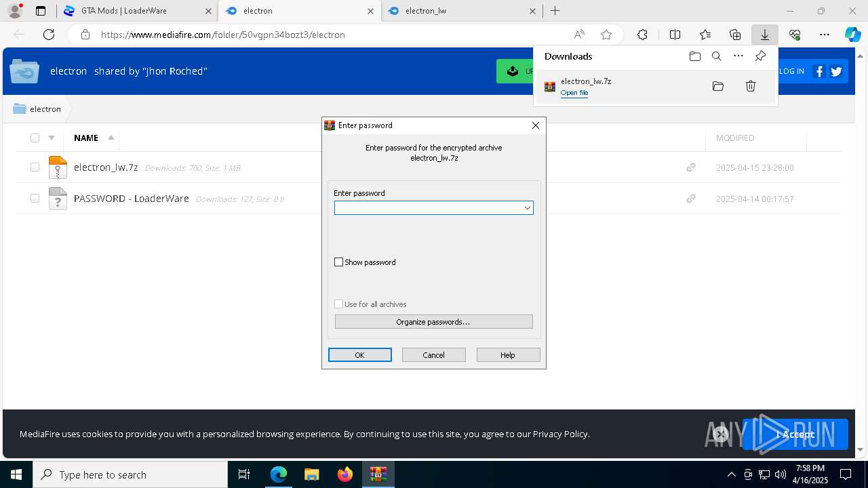The image size is (868, 488).
Task: Open Privacy Policy link in cookie banner
Action: (560, 434)
